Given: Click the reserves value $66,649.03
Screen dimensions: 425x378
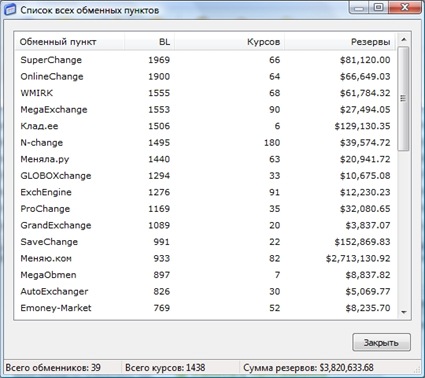Looking at the screenshot, I should 365,76.
